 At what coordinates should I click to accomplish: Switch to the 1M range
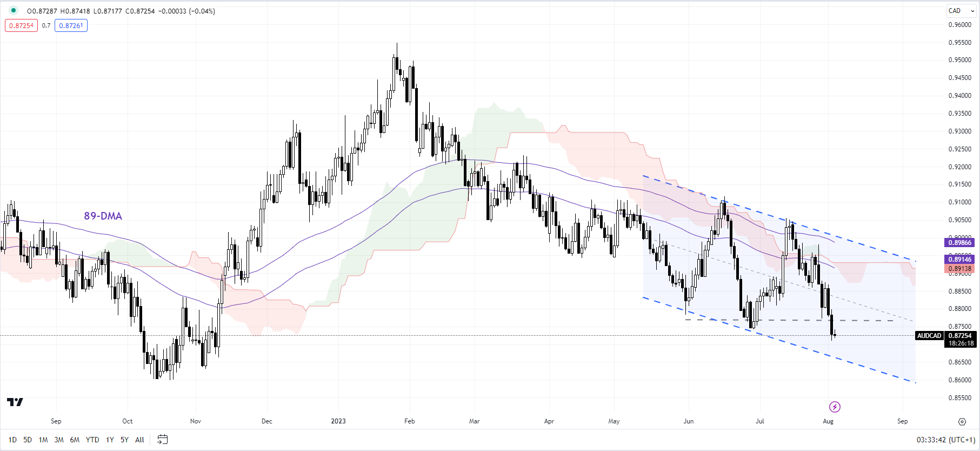43,440
